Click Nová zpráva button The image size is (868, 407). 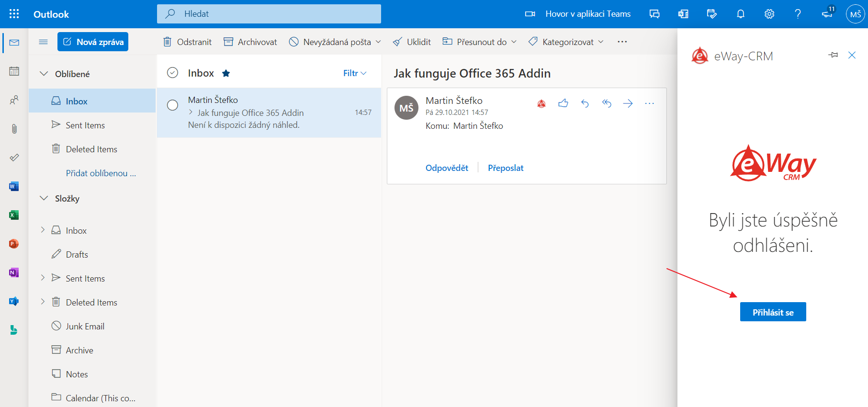(93, 42)
